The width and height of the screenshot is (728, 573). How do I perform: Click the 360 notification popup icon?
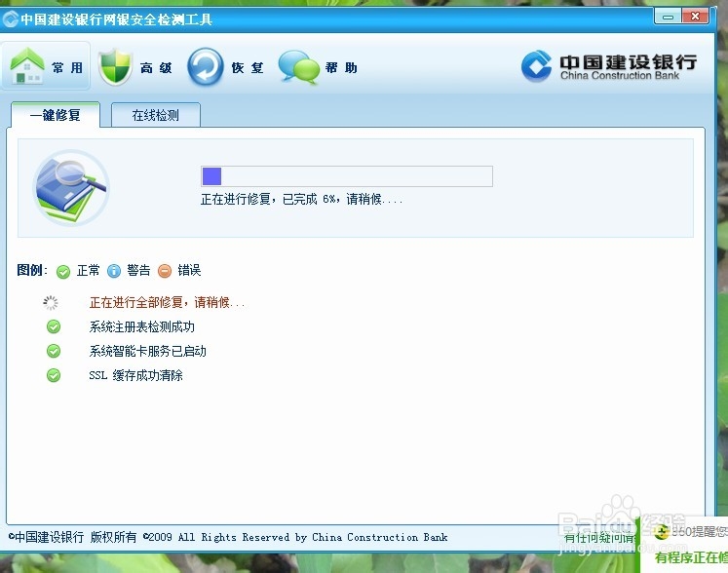pyautogui.click(x=662, y=532)
